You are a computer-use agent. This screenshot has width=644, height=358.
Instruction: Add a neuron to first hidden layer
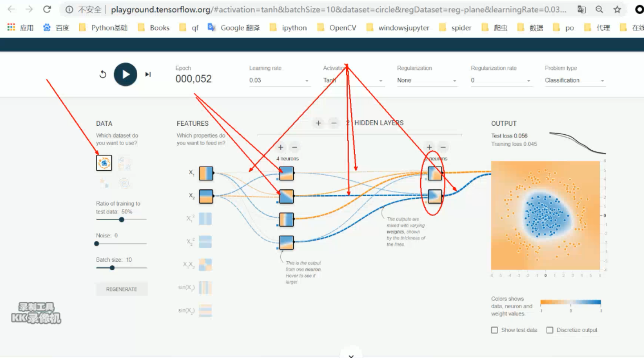point(280,148)
